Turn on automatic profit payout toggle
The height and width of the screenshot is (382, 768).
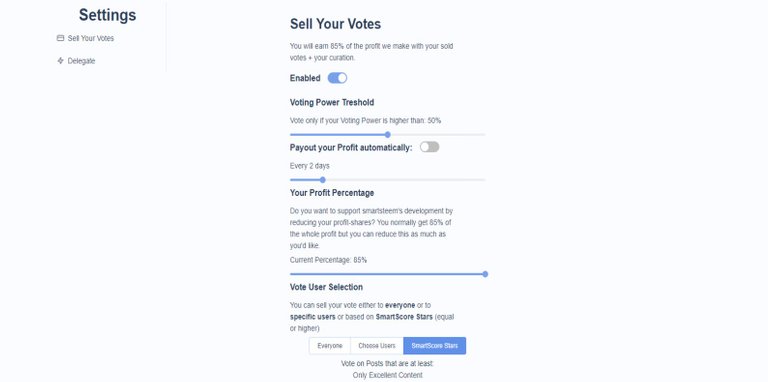[x=430, y=147]
